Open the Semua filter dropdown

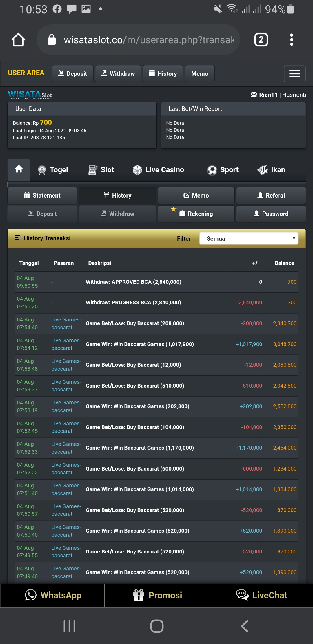(249, 238)
